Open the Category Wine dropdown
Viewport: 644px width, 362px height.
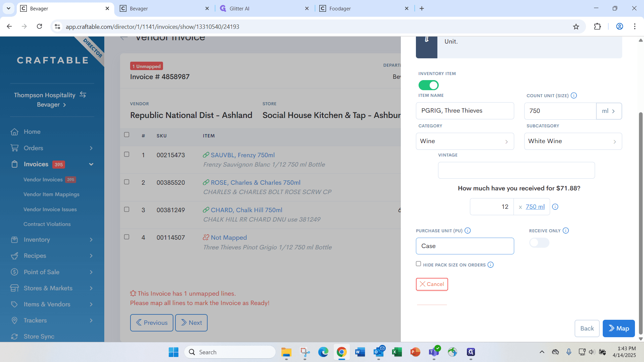pos(465,141)
